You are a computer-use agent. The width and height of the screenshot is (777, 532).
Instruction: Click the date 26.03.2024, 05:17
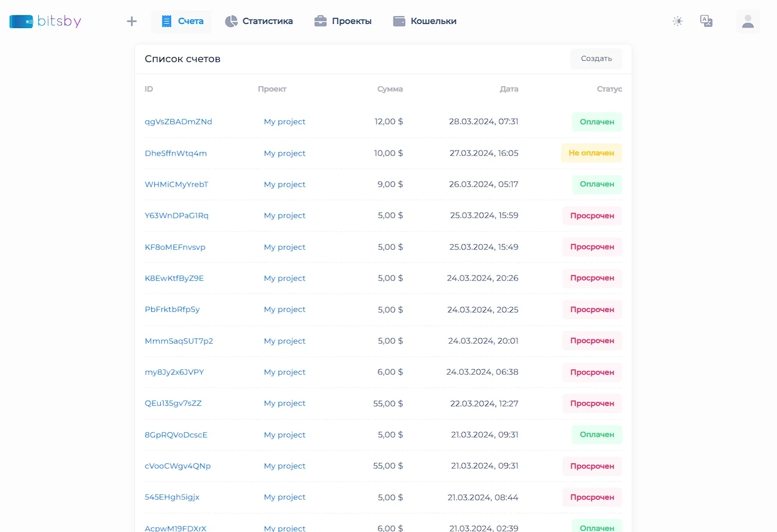click(484, 184)
